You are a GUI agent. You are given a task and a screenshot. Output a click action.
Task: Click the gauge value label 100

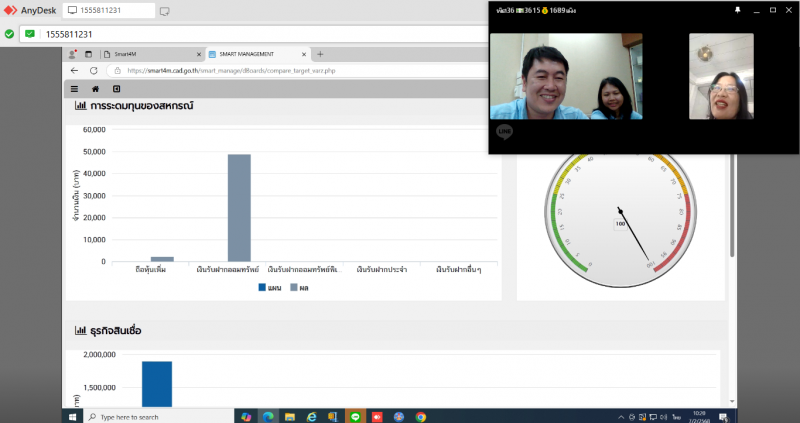[620, 224]
